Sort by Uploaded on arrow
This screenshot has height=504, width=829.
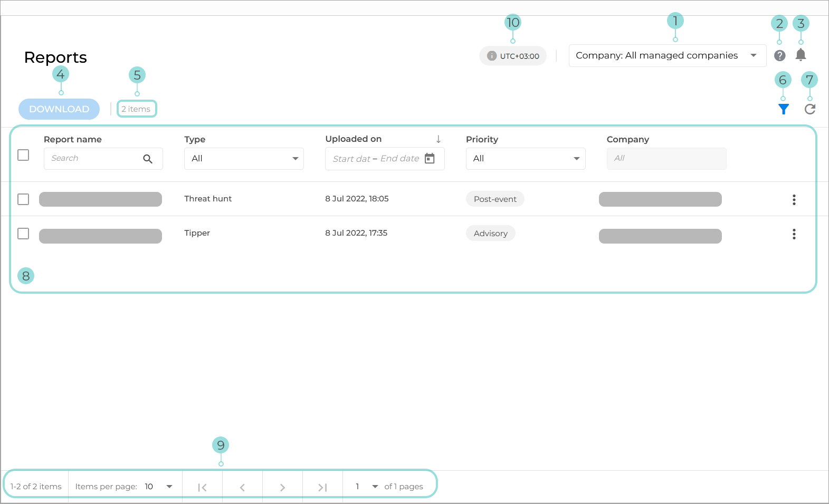click(439, 139)
